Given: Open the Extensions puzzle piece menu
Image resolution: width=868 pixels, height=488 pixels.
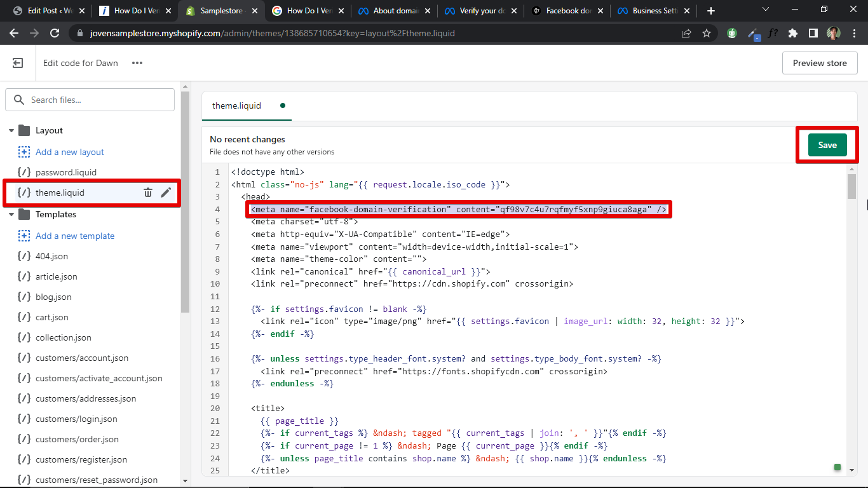Looking at the screenshot, I should click(x=792, y=33).
